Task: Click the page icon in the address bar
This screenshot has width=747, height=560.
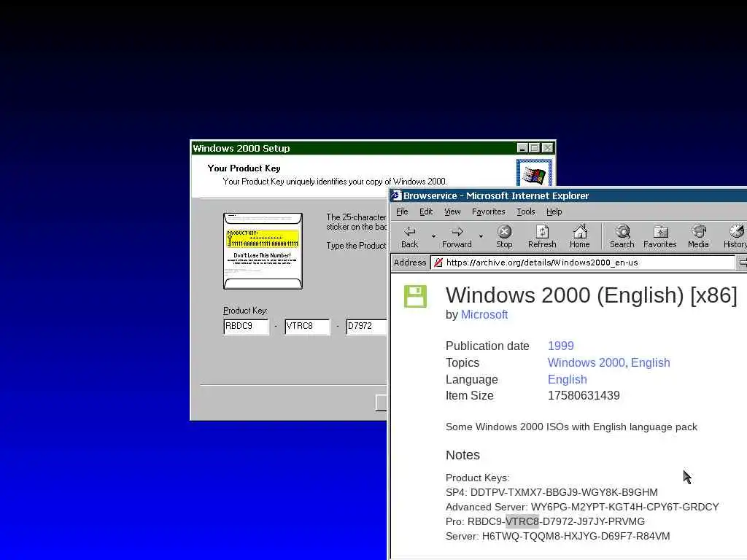Action: click(438, 262)
